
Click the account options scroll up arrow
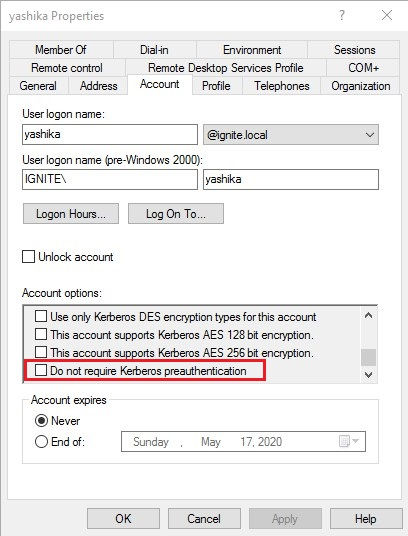click(368, 315)
